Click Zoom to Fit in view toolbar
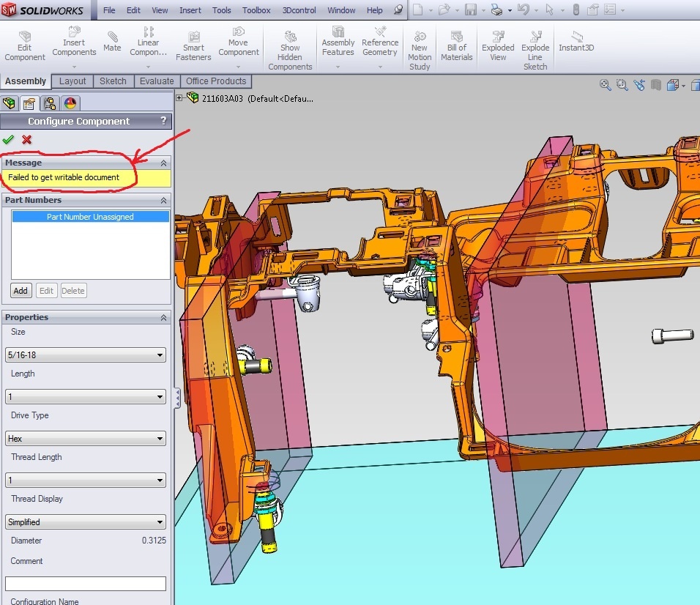 point(605,85)
